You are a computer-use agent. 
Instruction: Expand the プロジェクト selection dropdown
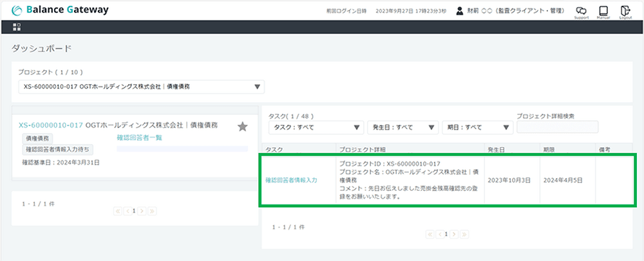[x=140, y=87]
